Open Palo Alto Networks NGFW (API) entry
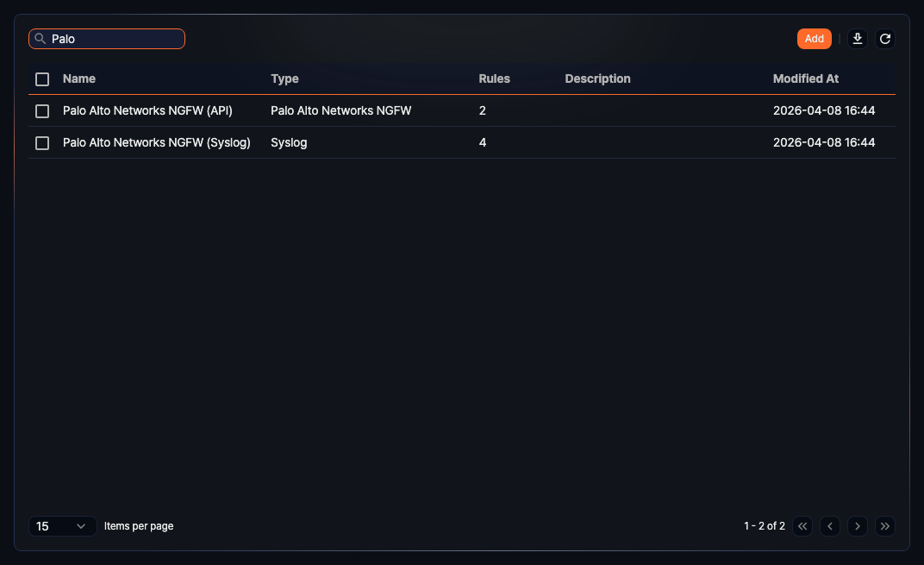 point(147,110)
